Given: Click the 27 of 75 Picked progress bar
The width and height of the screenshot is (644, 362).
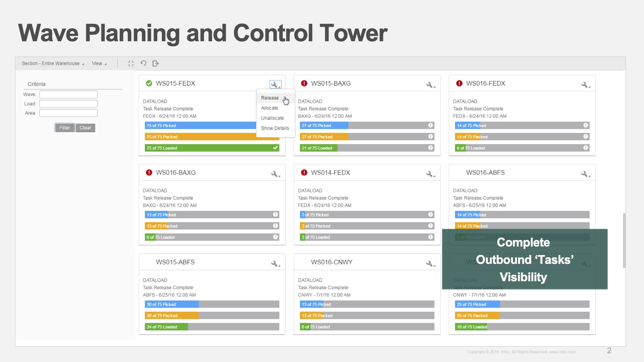Looking at the screenshot, I should (367, 126).
